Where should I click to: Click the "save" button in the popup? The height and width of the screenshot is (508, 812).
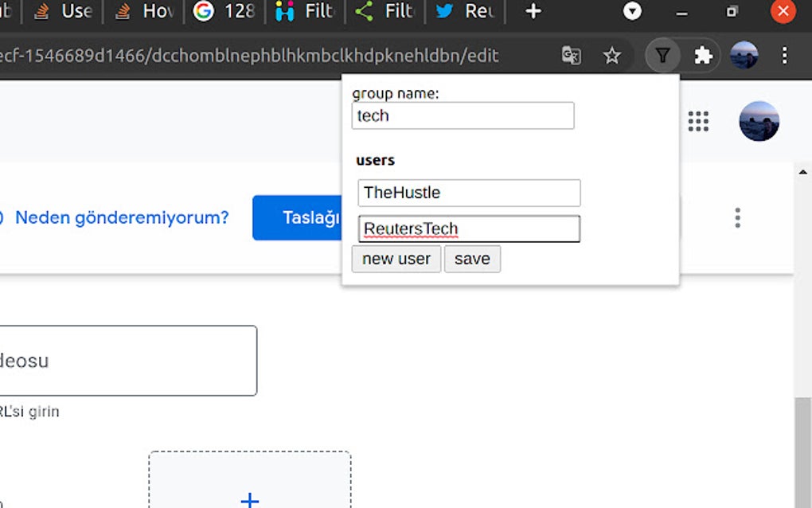[472, 258]
